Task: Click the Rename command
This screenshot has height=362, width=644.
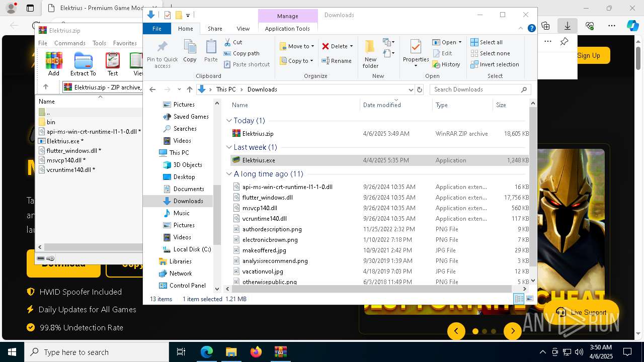Action: point(337,61)
